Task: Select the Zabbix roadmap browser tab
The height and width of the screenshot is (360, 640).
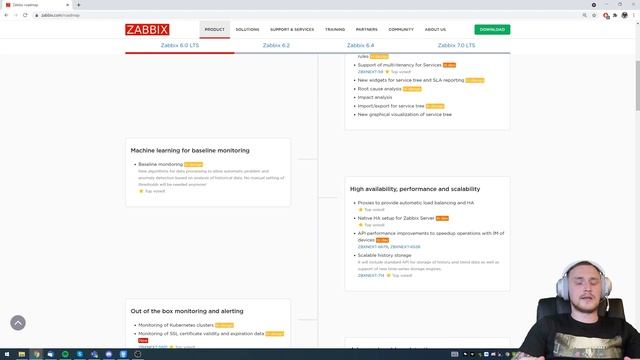Action: 37,5
